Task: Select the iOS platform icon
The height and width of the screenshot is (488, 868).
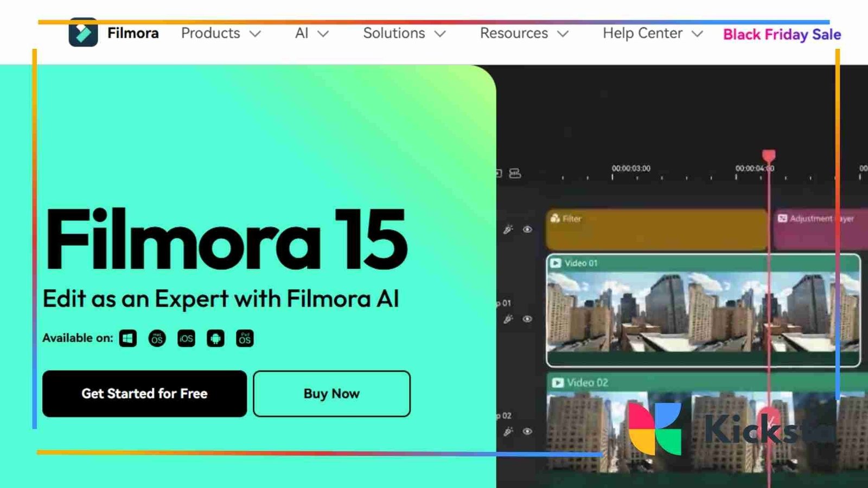Action: coord(186,338)
